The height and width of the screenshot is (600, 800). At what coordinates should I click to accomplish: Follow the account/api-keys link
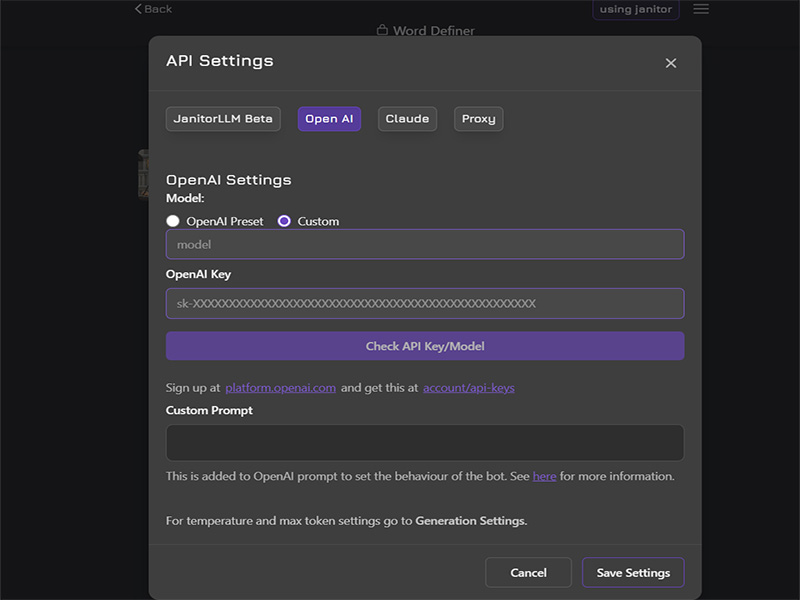click(468, 388)
